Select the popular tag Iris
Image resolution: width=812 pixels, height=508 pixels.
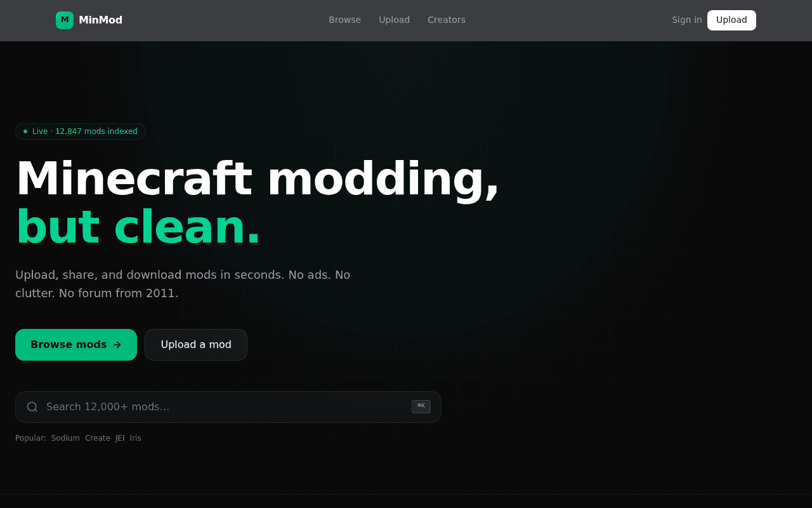136,438
